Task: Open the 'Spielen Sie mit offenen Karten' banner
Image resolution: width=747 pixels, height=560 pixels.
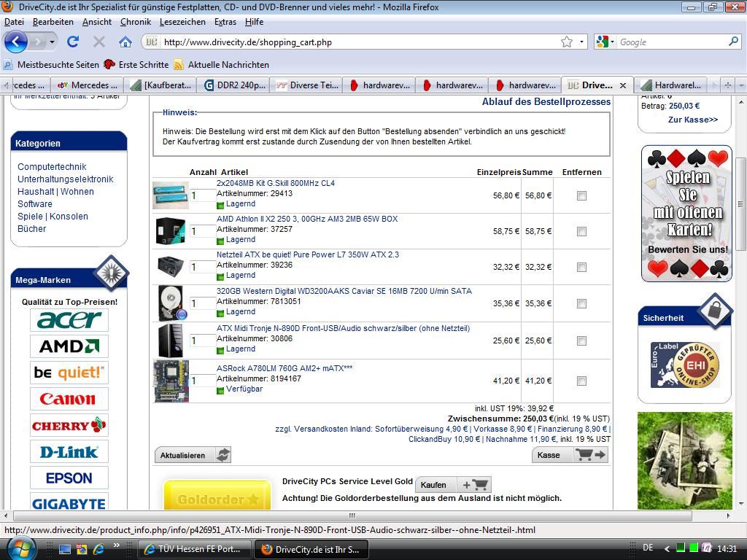Action: pyautogui.click(x=686, y=214)
